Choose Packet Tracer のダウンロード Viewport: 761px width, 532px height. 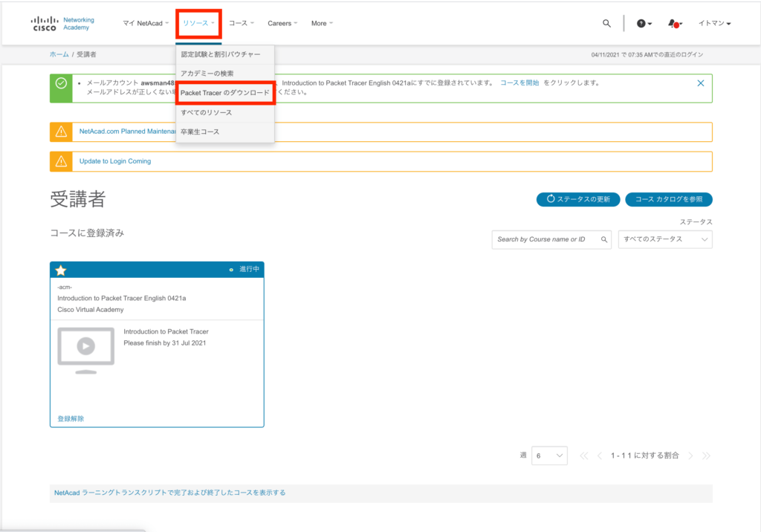225,93
